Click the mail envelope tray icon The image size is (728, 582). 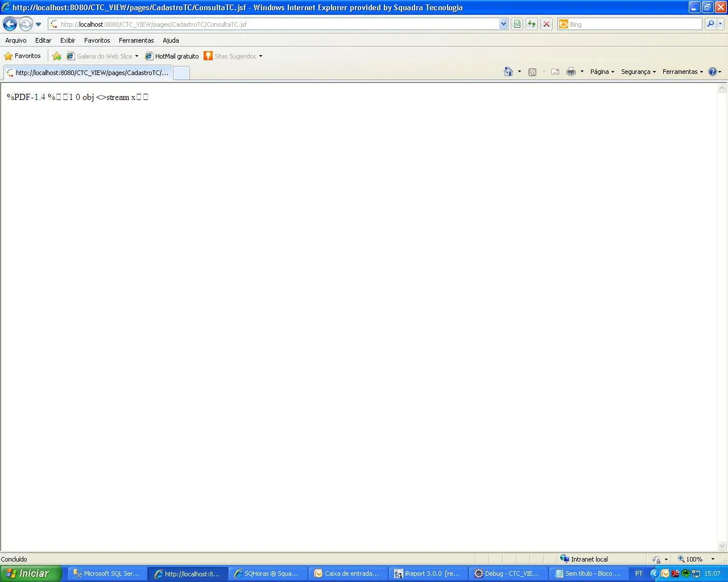point(665,573)
